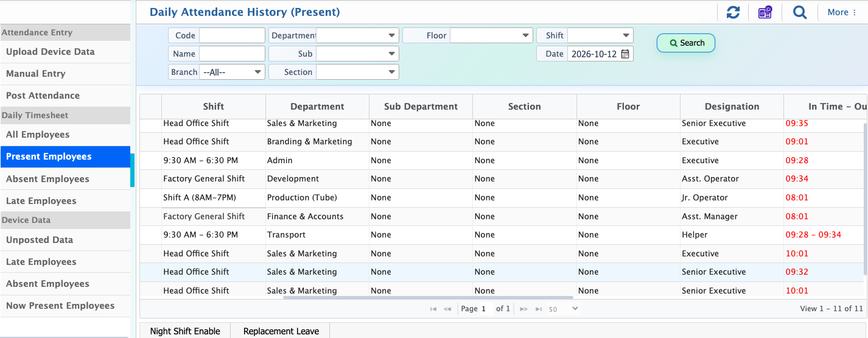Image resolution: width=868 pixels, height=338 pixels.
Task: Go to next page pager icon
Action: 523,309
